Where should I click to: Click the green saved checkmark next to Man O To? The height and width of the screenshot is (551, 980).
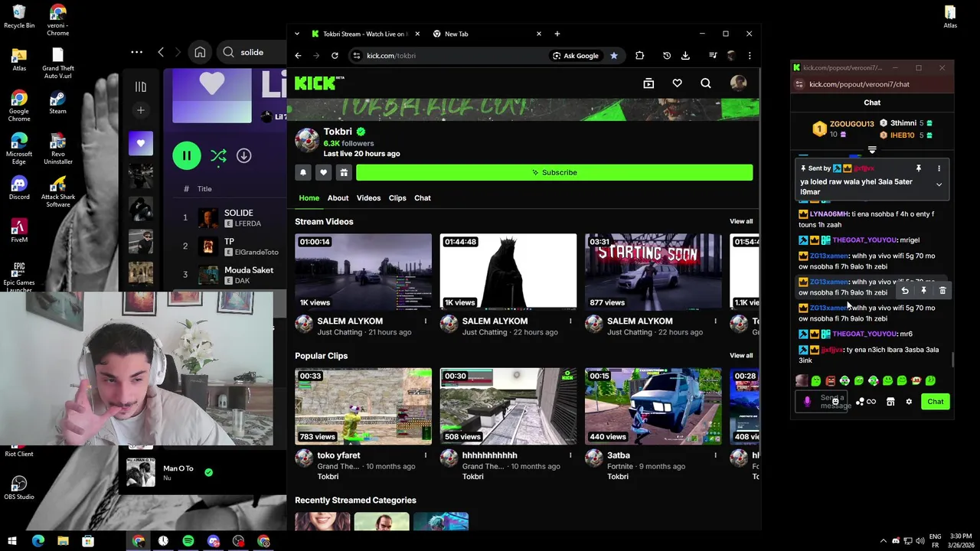[208, 472]
